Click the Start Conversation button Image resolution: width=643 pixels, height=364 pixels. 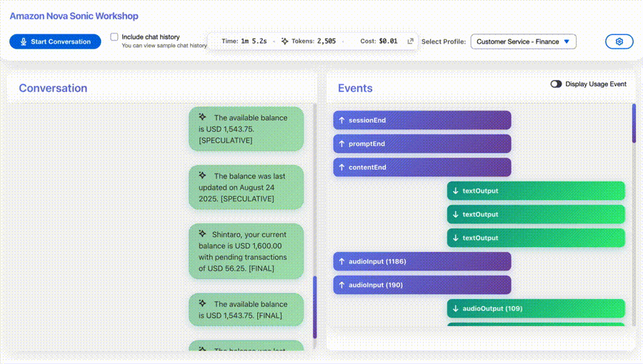55,41
